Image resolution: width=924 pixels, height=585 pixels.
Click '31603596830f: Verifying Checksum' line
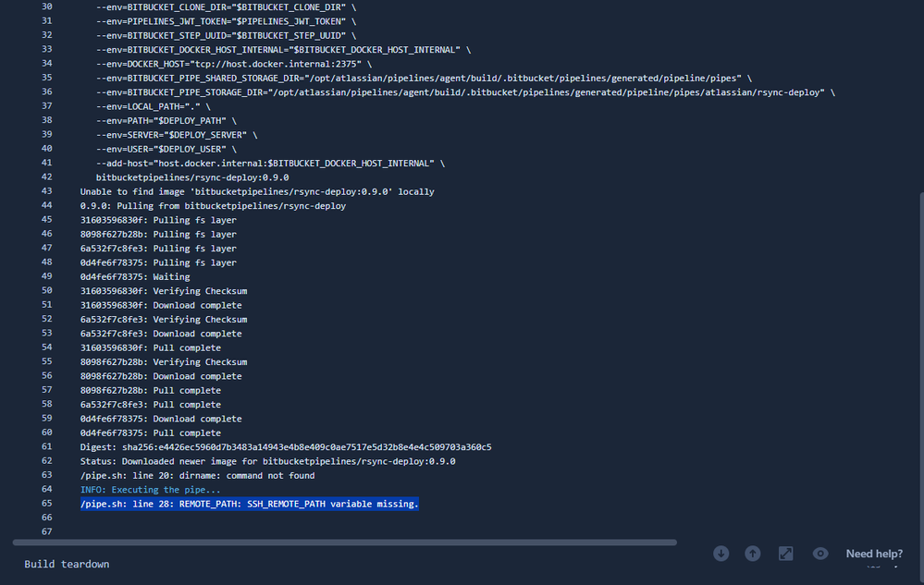click(x=164, y=291)
